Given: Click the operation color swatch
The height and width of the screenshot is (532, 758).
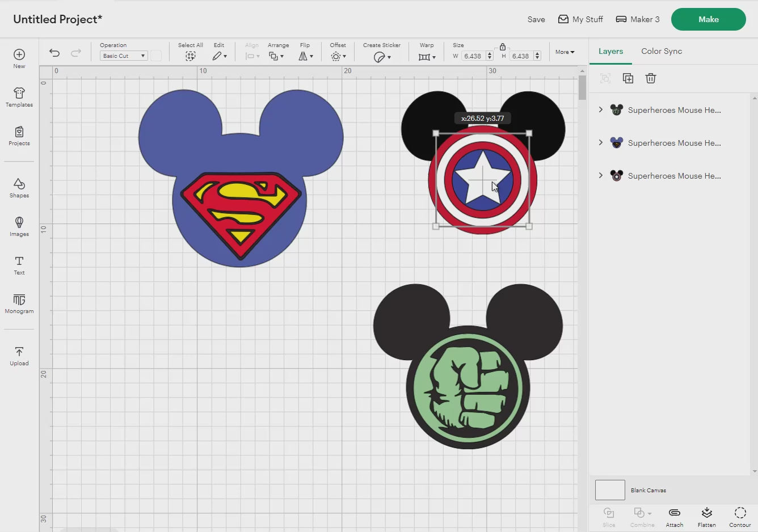Looking at the screenshot, I should 156,56.
